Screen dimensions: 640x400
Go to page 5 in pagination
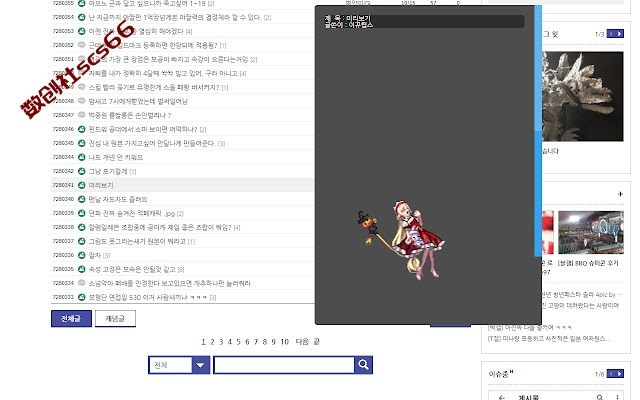(238, 342)
